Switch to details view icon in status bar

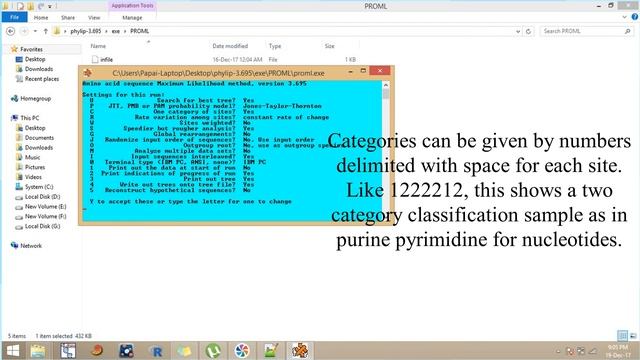tap(622, 336)
